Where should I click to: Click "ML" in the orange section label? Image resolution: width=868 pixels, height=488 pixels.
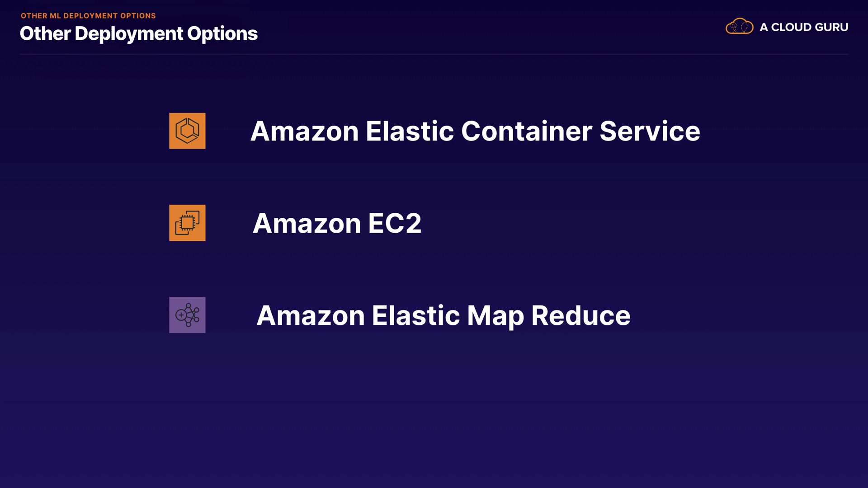click(55, 16)
